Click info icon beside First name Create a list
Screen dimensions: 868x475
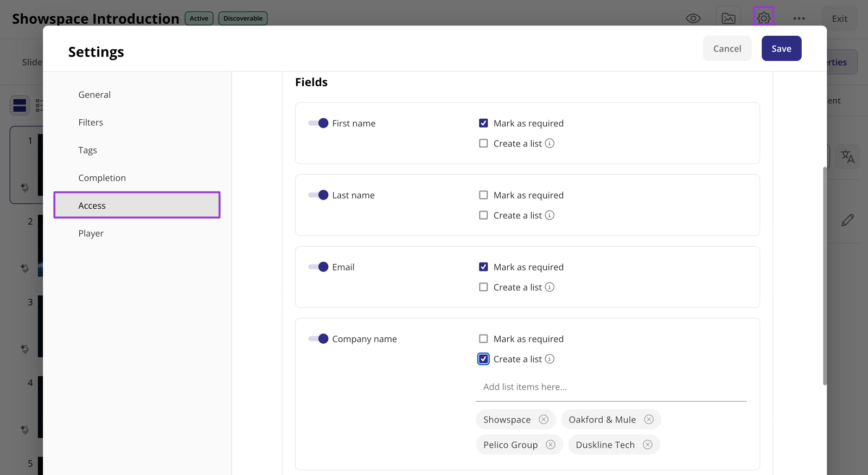click(x=550, y=144)
